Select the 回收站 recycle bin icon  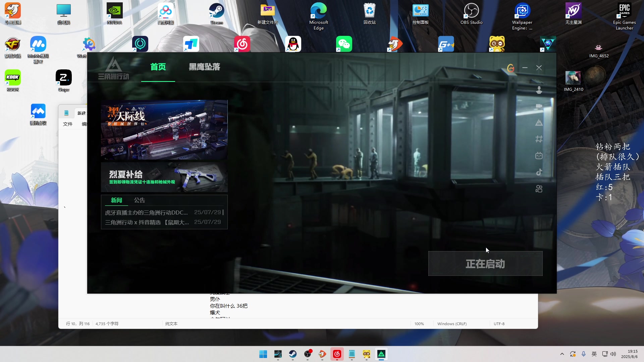(370, 14)
